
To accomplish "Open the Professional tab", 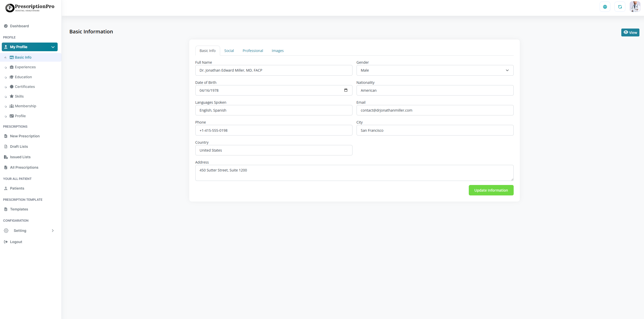I will pyautogui.click(x=252, y=50).
